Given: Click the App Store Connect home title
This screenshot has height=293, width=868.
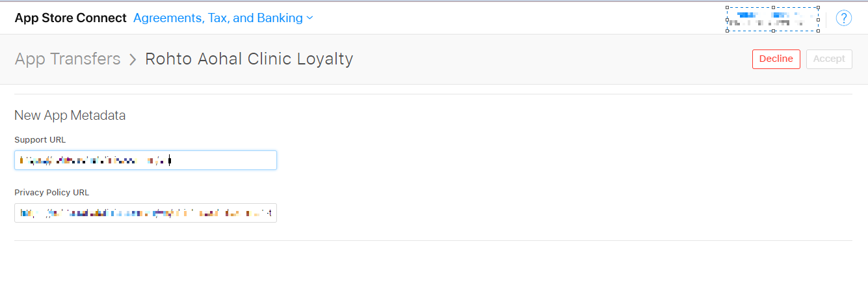Looking at the screenshot, I should click(70, 18).
